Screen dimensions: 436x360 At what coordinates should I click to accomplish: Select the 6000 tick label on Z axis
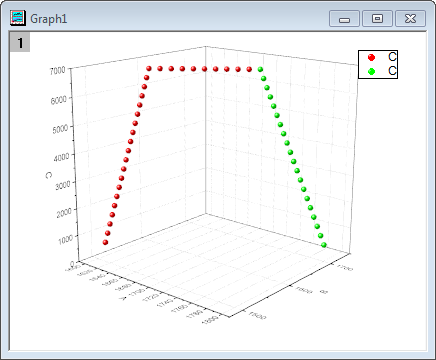(x=59, y=99)
